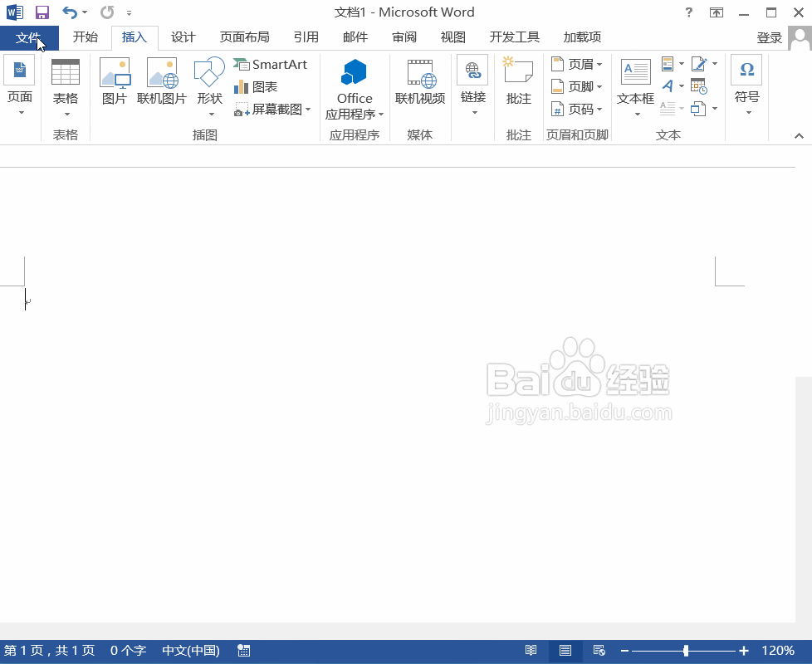Open the 页面 (Pages) dropdown
The height and width of the screenshot is (664, 812).
click(x=20, y=86)
